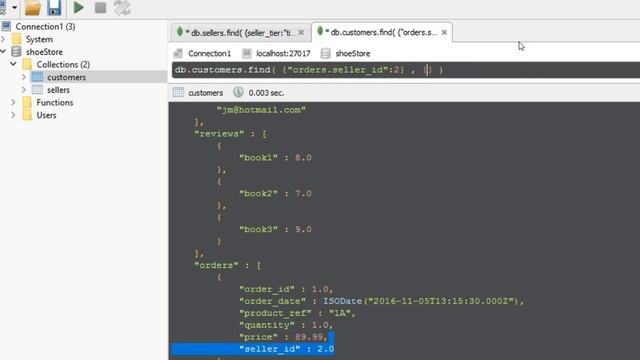Click the "jm@hotmail.com" value
The height and width of the screenshot is (360, 640).
(261, 110)
